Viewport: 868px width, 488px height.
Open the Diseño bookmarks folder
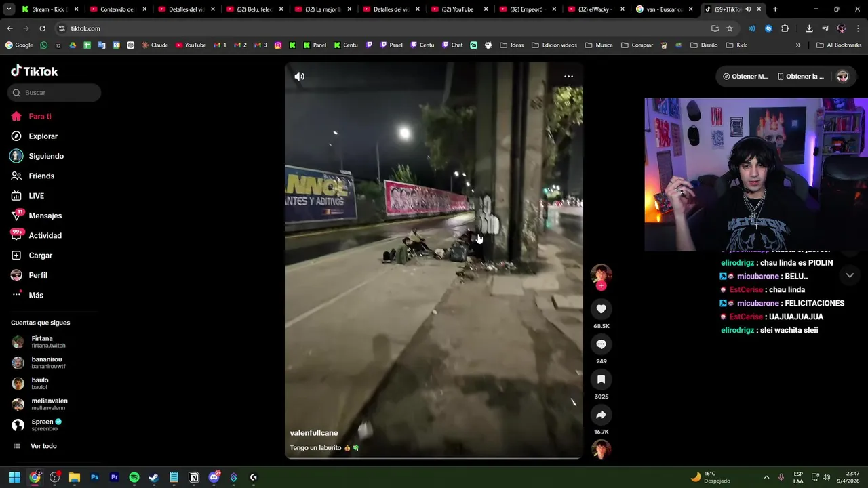[705, 45]
